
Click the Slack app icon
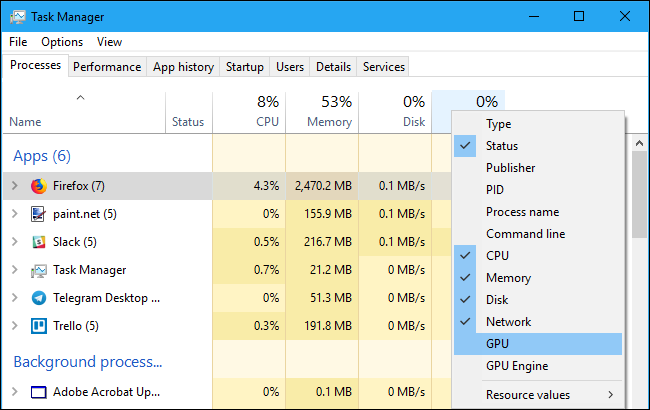coord(39,242)
